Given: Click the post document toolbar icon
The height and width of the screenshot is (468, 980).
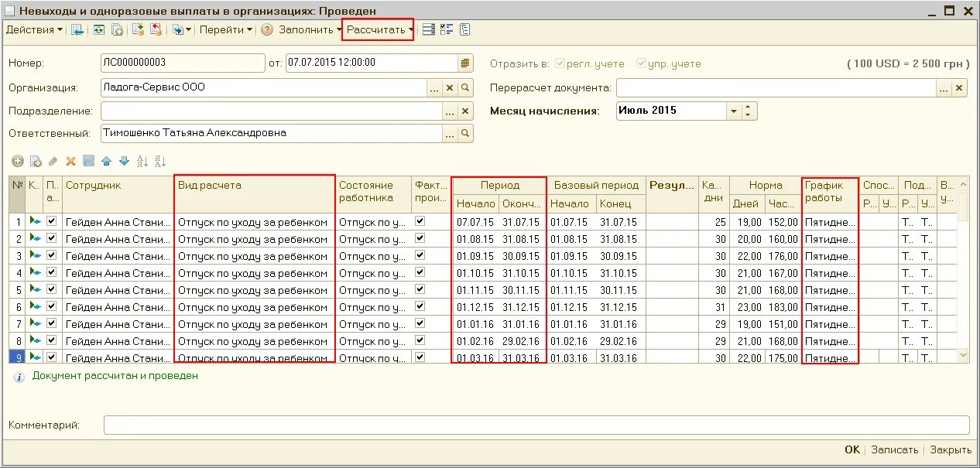Looking at the screenshot, I should click(x=139, y=30).
